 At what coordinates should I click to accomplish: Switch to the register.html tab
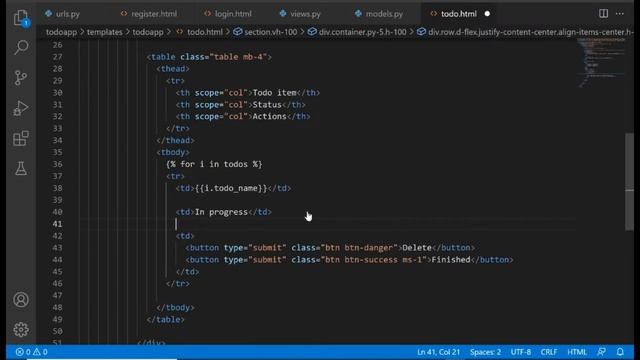[149, 14]
